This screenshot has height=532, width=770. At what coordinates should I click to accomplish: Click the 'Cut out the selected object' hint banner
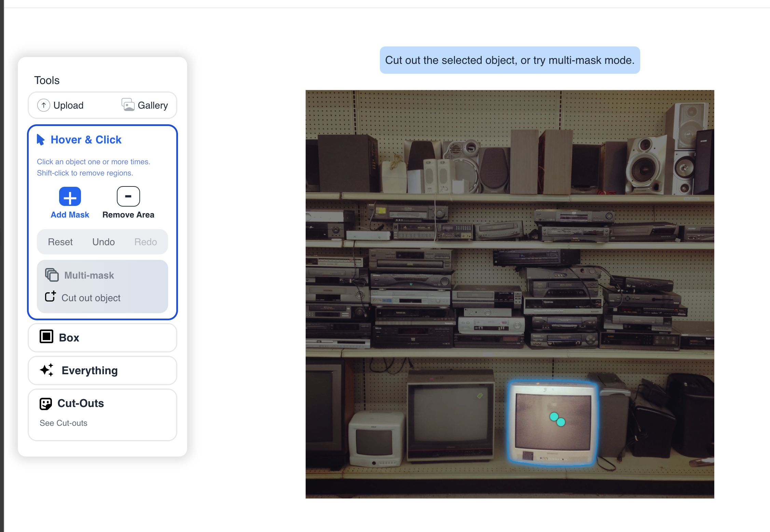[x=510, y=60]
